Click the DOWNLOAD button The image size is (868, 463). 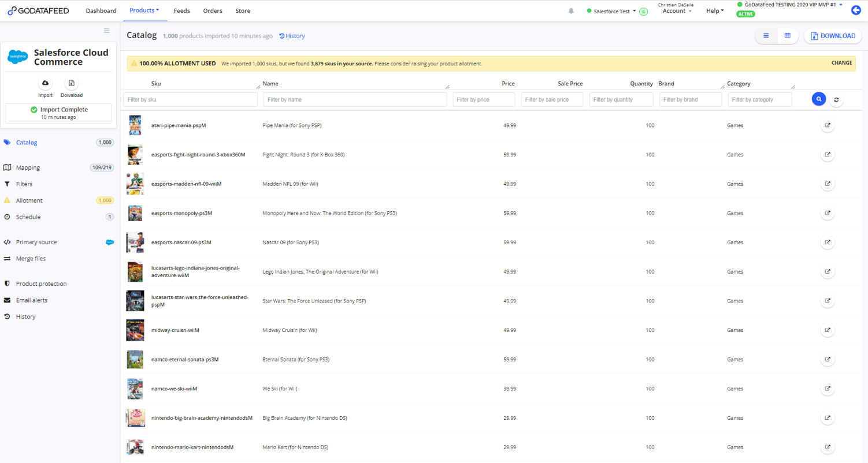833,36
